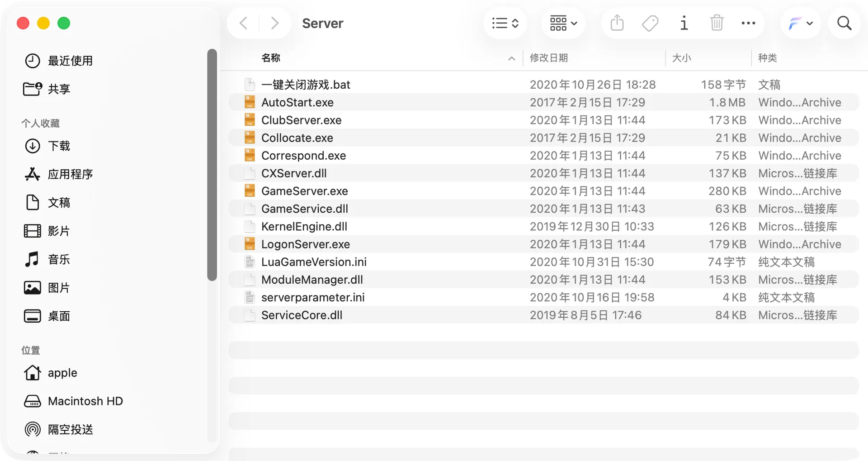The width and height of the screenshot is (868, 461).
Task: Click the LuaGameVersion.ini text file icon
Action: pyautogui.click(x=250, y=262)
